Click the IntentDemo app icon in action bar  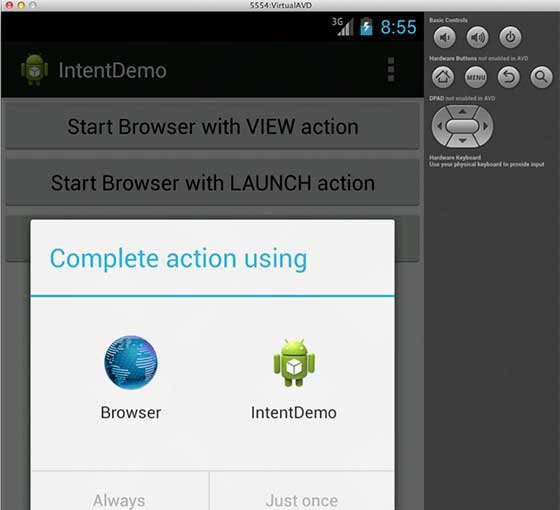34,70
